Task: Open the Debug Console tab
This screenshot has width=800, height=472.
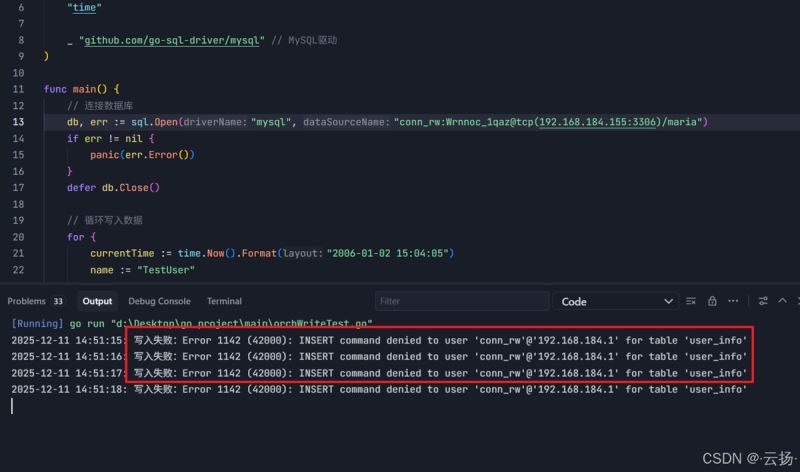Action: point(159,301)
